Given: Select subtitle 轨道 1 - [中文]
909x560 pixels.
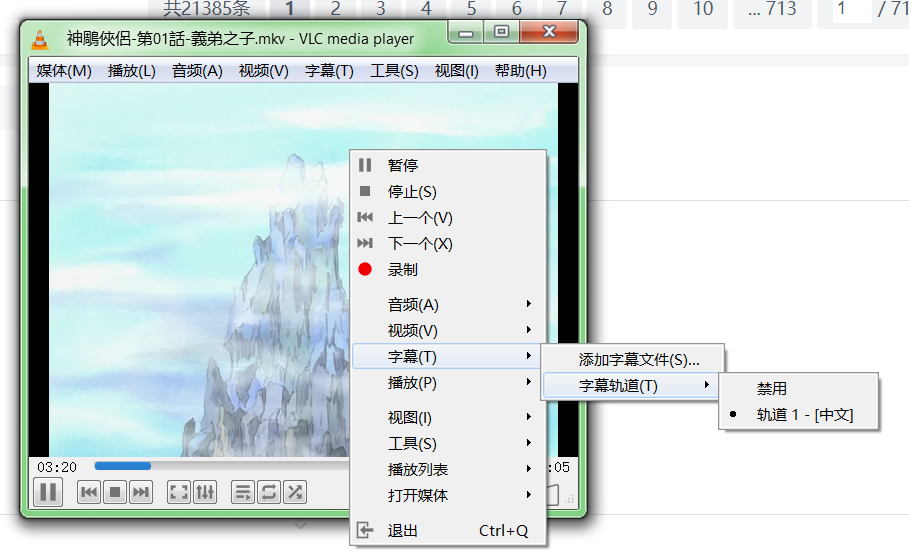Looking at the screenshot, I should [799, 414].
